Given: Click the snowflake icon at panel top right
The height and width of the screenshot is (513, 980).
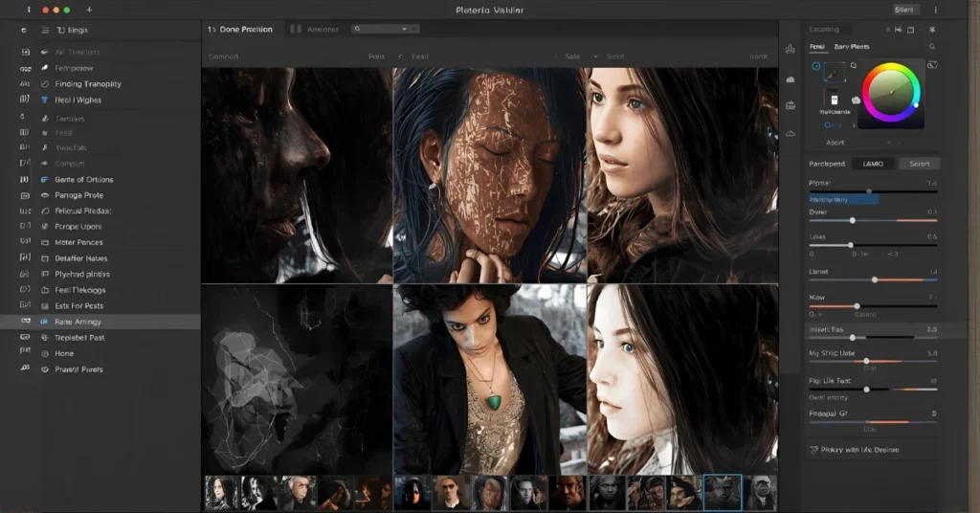Looking at the screenshot, I should [x=932, y=30].
